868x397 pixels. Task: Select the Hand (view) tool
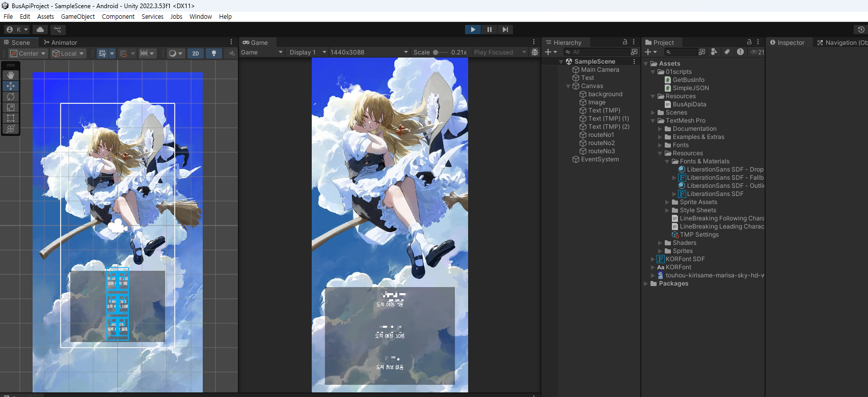click(11, 75)
